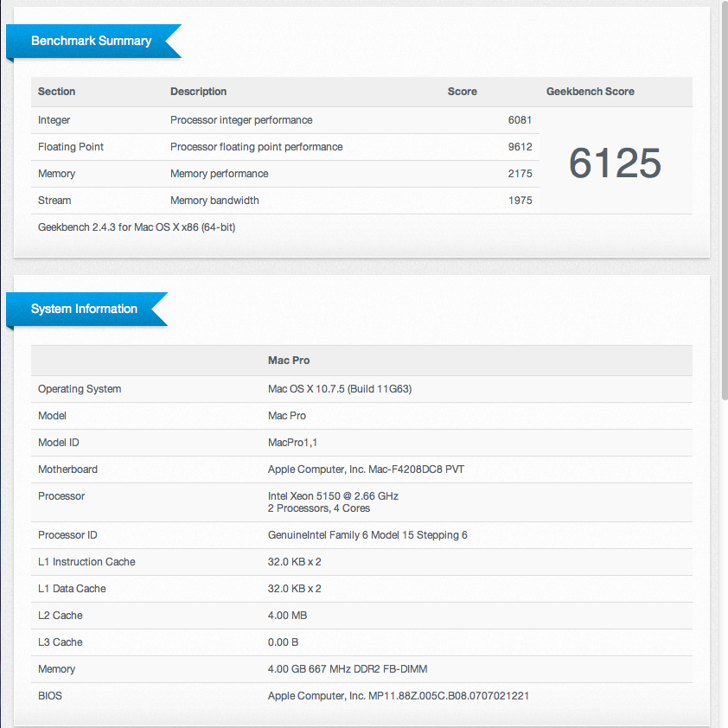Select the Geekbench Score column header
Image resolution: width=728 pixels, height=728 pixels.
[x=591, y=92]
